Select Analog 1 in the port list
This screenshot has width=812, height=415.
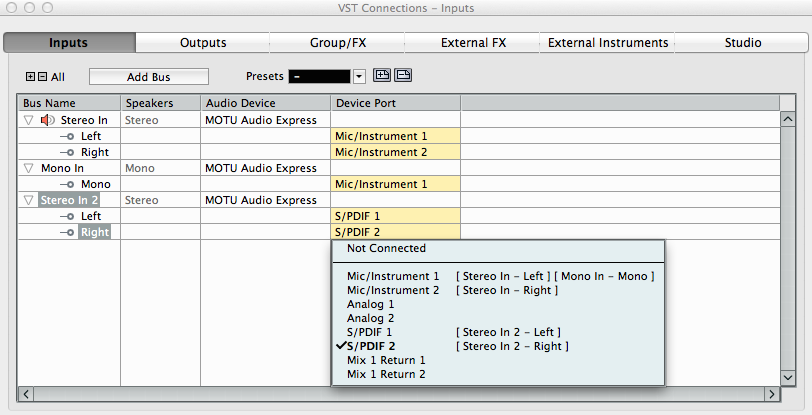tap(371, 304)
